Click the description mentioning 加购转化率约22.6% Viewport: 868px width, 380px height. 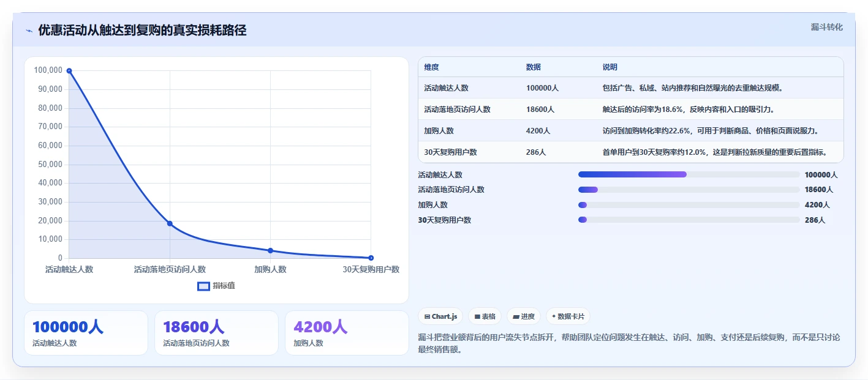point(711,131)
